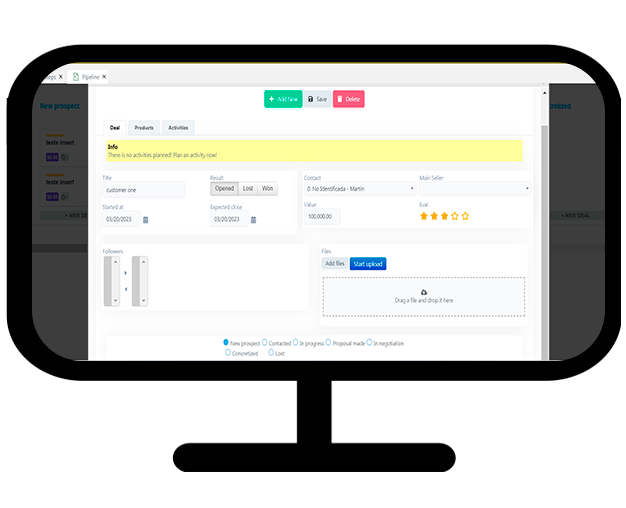Choose the In negotiation stage
This screenshot has width=626, height=508.
tap(369, 343)
